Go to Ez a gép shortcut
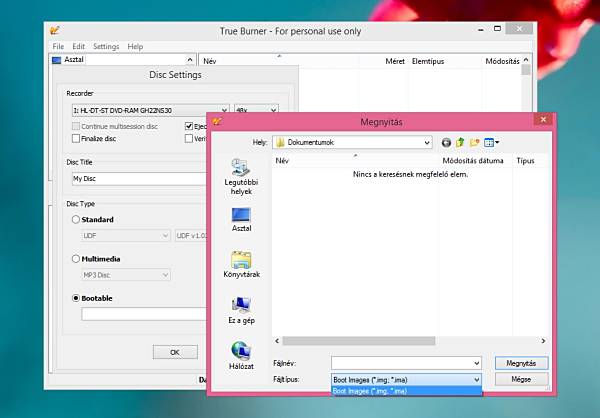Image resolution: width=600 pixels, height=418 pixels. click(x=241, y=310)
